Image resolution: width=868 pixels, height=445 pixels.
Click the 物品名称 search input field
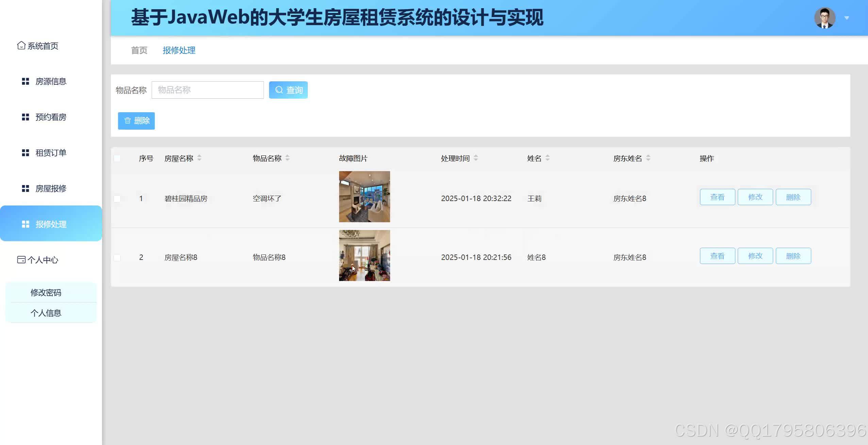pos(207,90)
